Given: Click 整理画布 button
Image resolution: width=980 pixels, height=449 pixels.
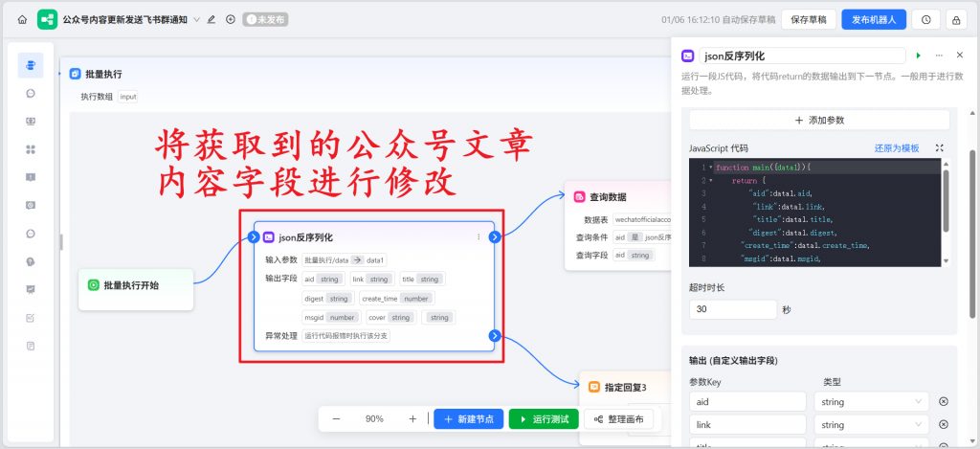Looking at the screenshot, I should (619, 419).
